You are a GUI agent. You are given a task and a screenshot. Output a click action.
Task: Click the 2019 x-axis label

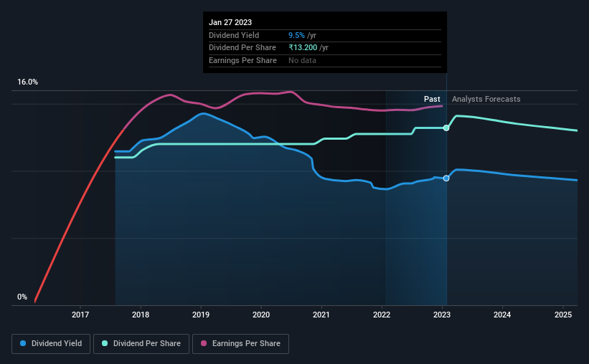[x=201, y=315]
